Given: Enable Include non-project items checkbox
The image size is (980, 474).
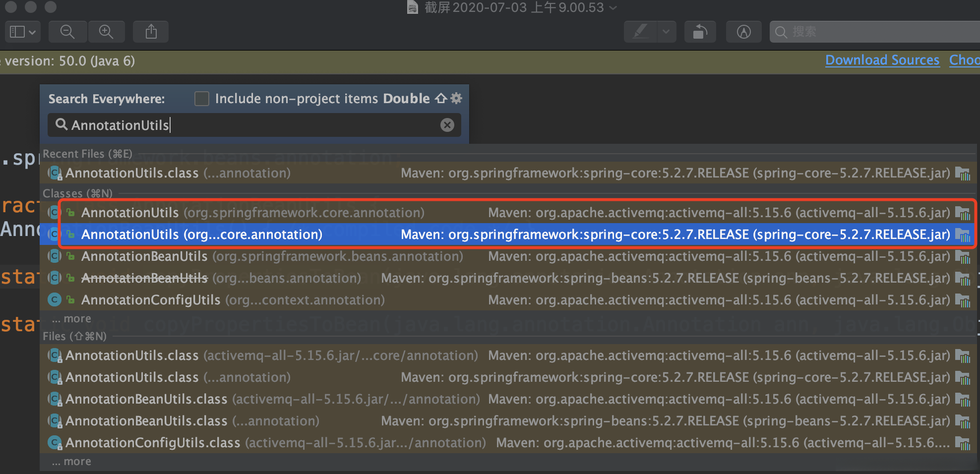Looking at the screenshot, I should (202, 99).
